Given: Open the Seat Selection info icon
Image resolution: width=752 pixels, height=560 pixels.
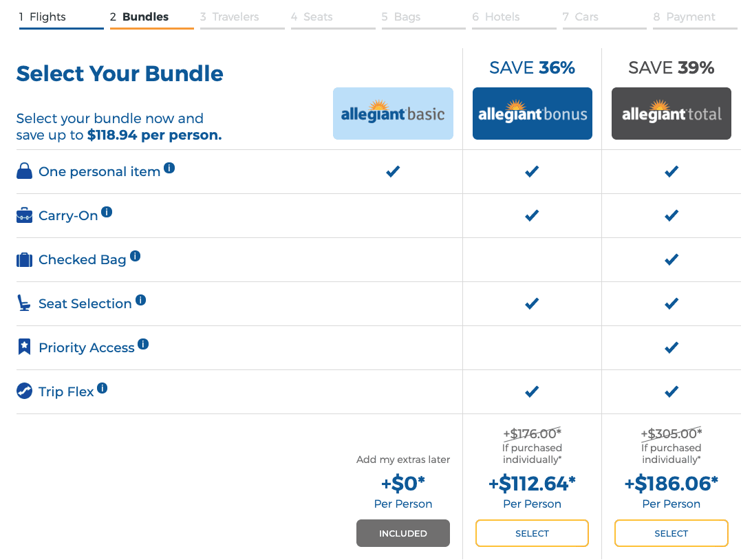Looking at the screenshot, I should tap(141, 299).
